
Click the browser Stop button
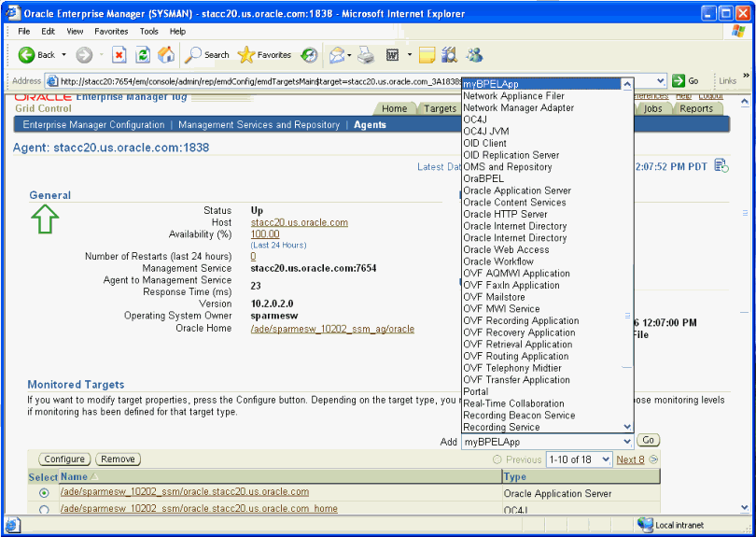(x=119, y=55)
